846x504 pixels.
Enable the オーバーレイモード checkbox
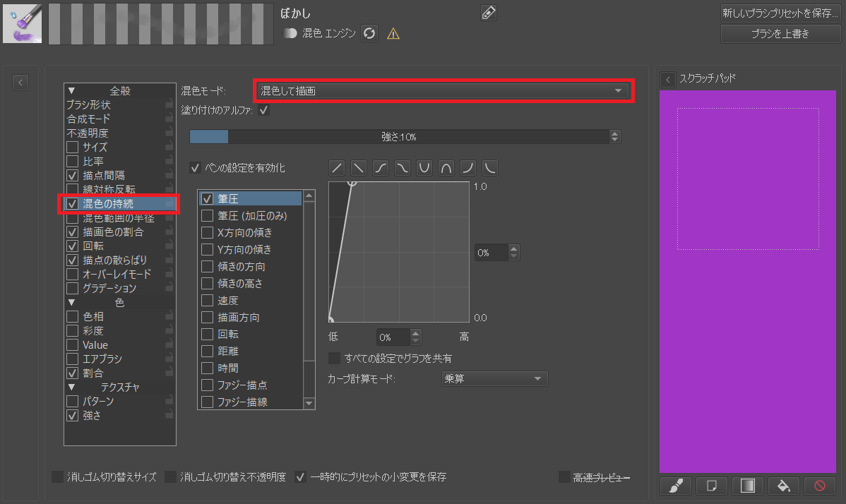(x=72, y=274)
